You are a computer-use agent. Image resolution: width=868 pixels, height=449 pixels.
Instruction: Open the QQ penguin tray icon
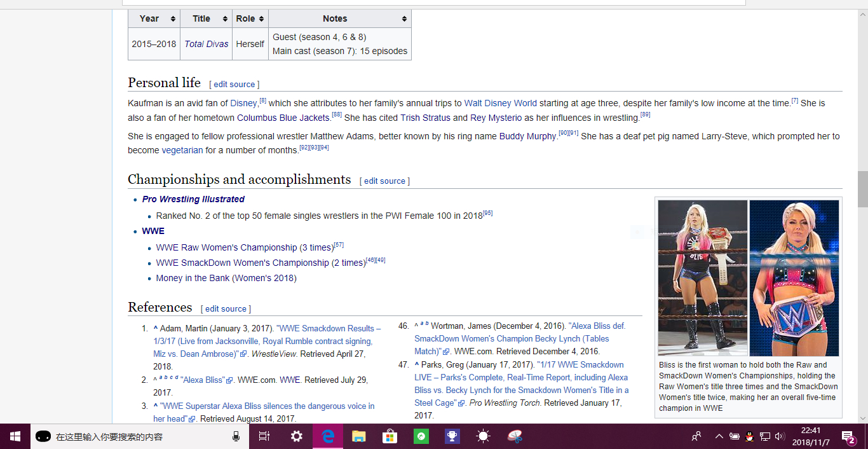[750, 436]
